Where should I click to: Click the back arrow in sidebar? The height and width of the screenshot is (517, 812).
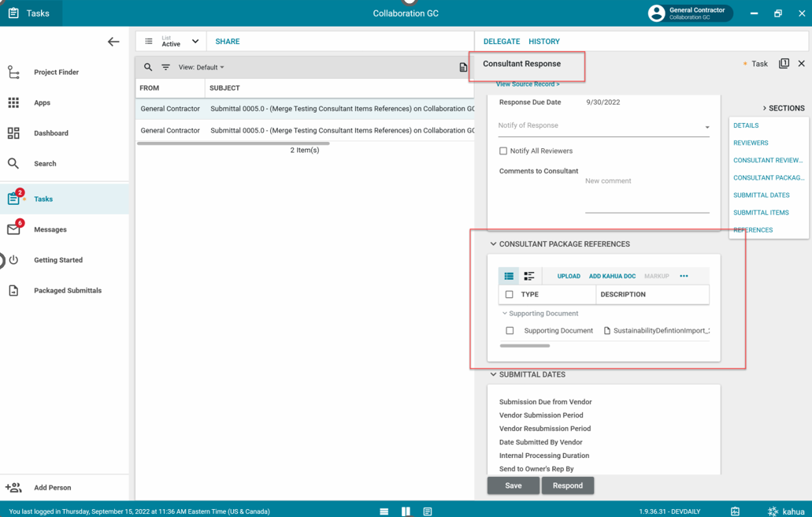point(113,42)
